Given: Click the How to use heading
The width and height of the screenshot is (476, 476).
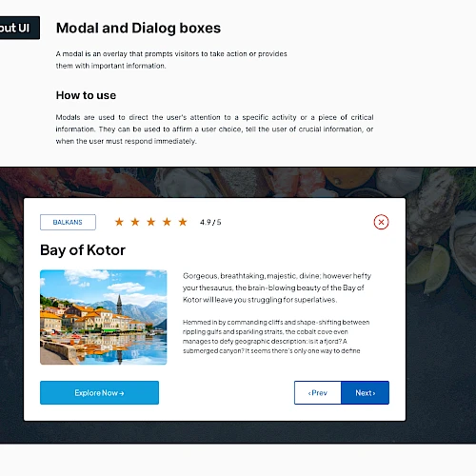Looking at the screenshot, I should click(86, 95).
